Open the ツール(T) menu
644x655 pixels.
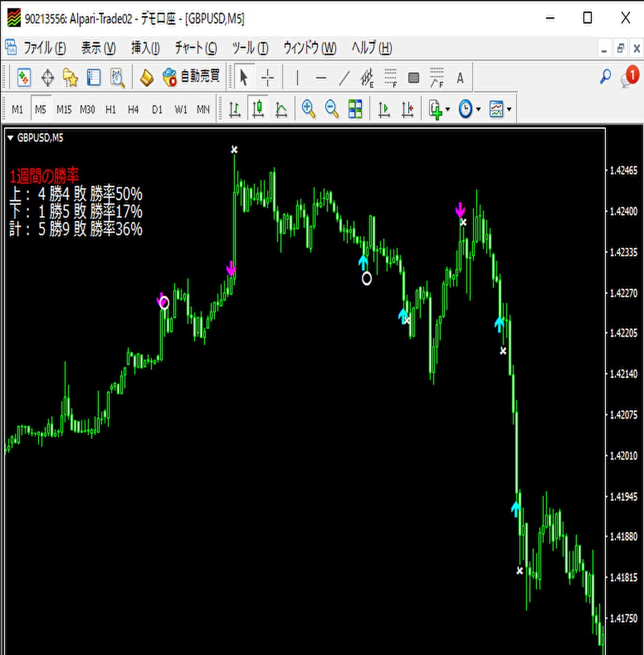tap(250, 48)
